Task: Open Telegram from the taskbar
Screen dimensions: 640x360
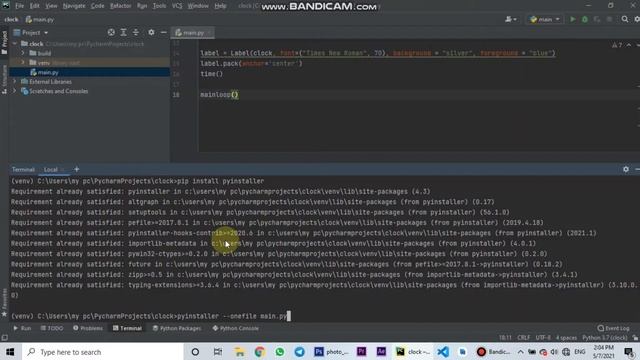Action: [x=299, y=352]
